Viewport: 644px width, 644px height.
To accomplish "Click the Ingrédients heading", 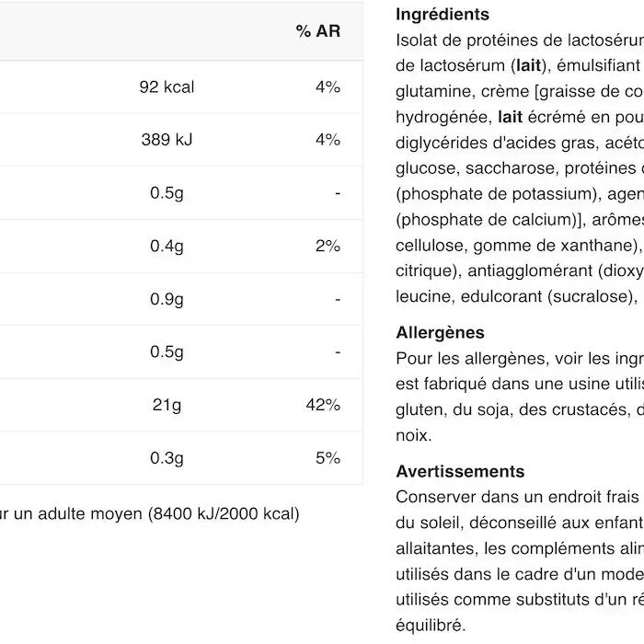I will tap(443, 15).
